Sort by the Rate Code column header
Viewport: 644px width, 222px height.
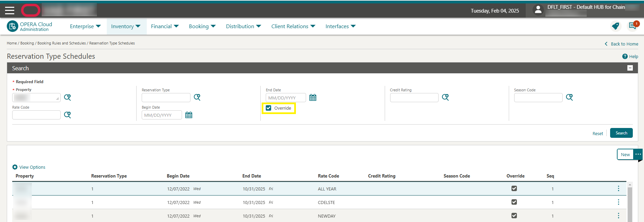point(328,176)
